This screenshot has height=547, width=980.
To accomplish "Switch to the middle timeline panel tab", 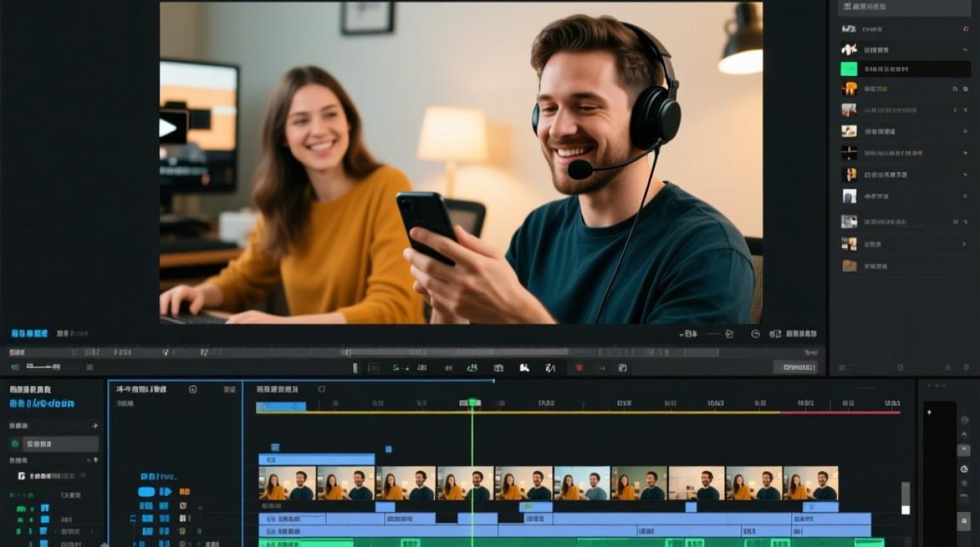I will point(141,389).
